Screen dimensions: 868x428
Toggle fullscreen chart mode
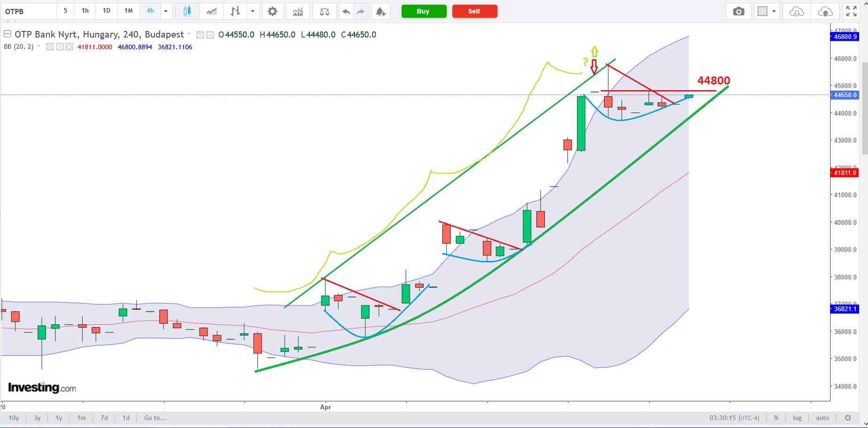point(852,11)
